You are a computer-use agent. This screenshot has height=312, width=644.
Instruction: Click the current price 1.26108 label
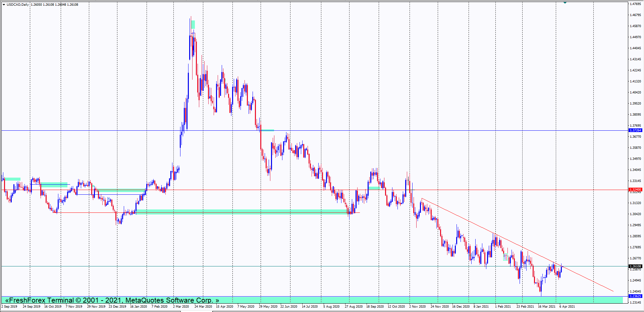pyautogui.click(x=635, y=266)
